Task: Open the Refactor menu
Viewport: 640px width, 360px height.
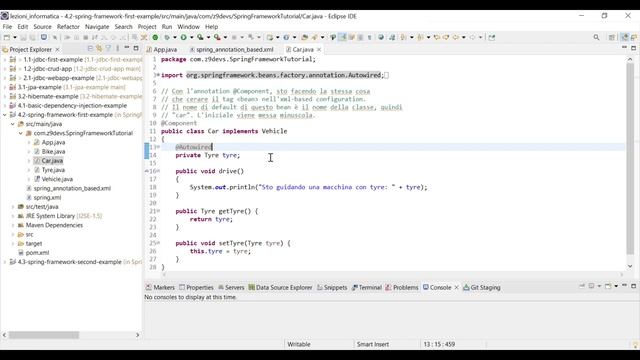Action: point(68,27)
